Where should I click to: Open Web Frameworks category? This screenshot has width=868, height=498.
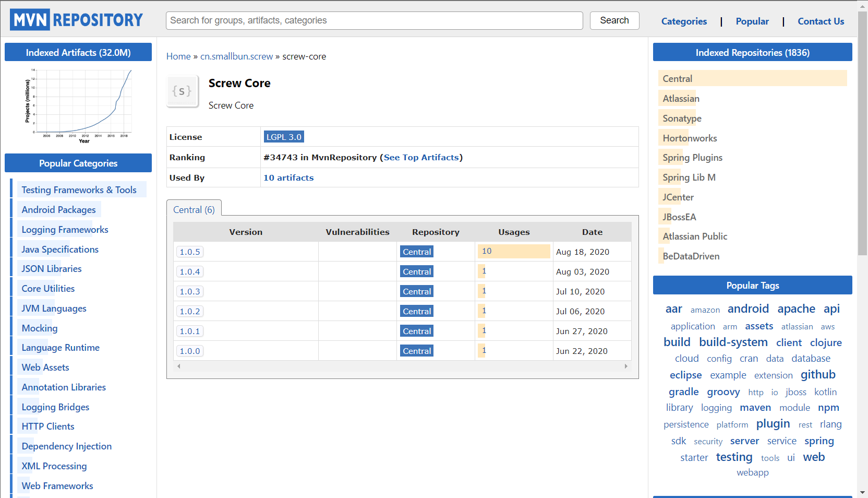(57, 486)
